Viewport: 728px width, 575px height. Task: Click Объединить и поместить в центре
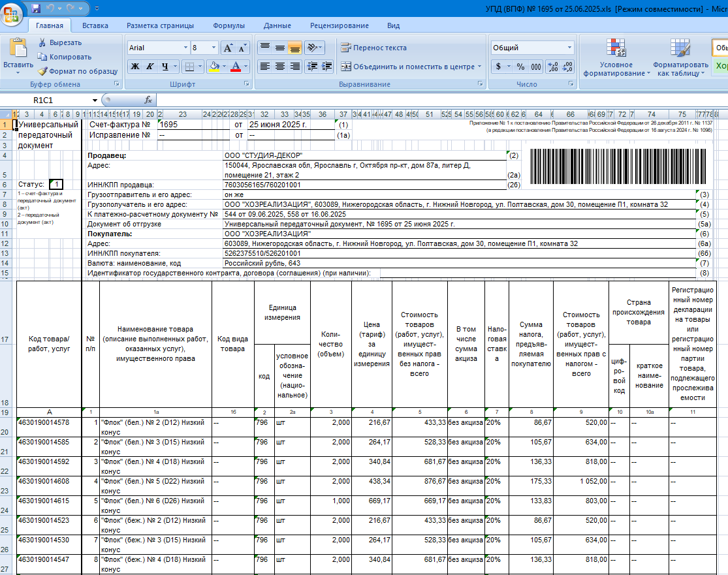408,67
